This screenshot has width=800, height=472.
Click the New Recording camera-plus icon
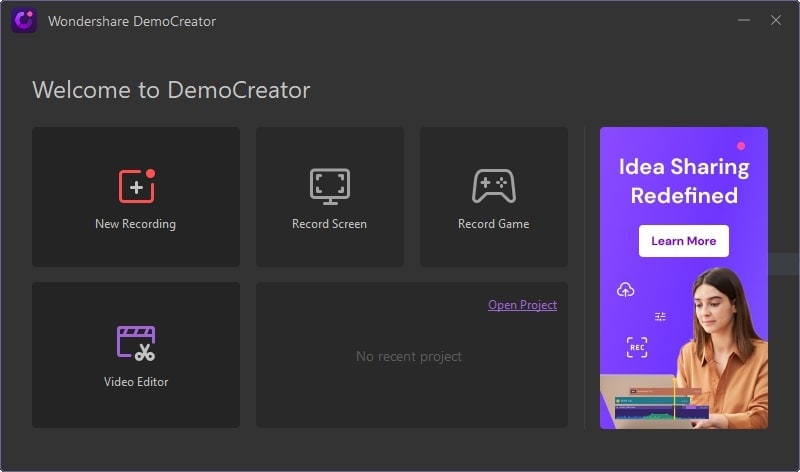click(137, 186)
